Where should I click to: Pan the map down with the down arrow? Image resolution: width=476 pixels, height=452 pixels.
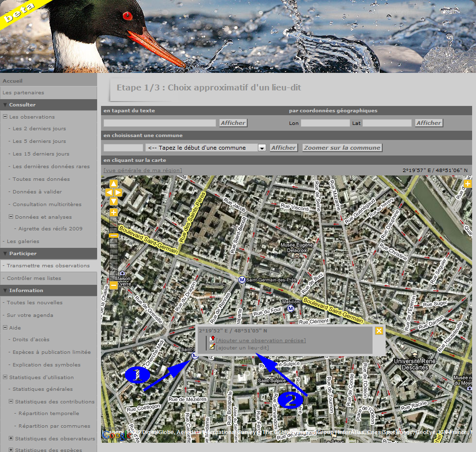[114, 201]
